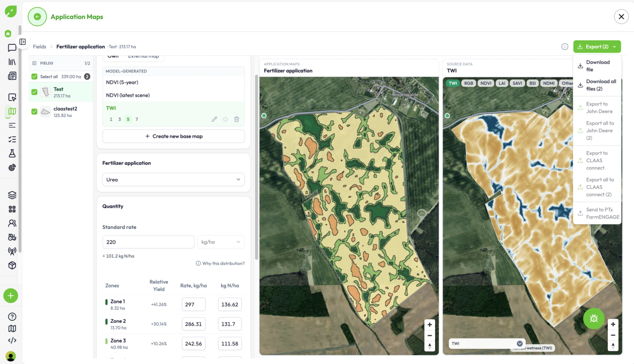The image size is (634, 364).
Task: Uncheck the Test field checkbox
Action: [x=34, y=92]
